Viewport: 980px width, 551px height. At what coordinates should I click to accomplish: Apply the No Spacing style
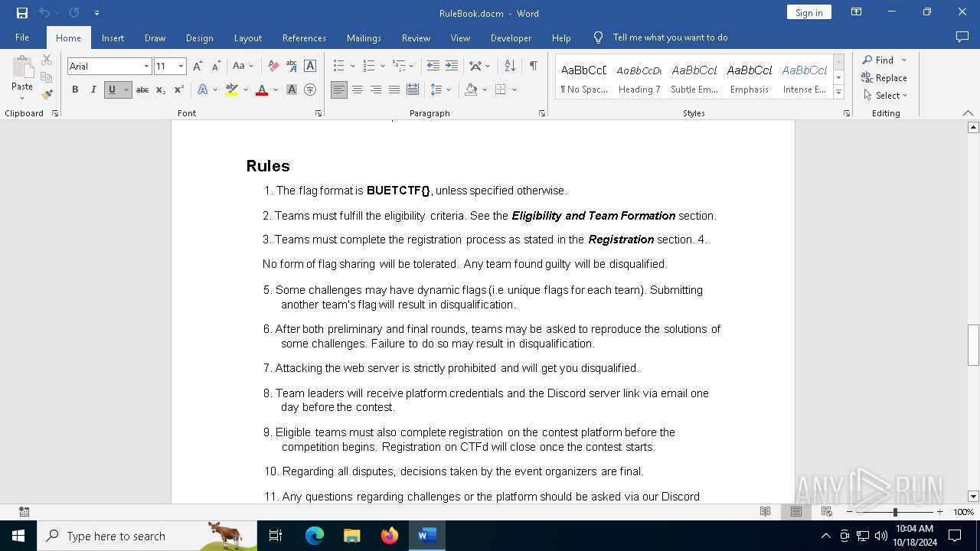click(584, 77)
